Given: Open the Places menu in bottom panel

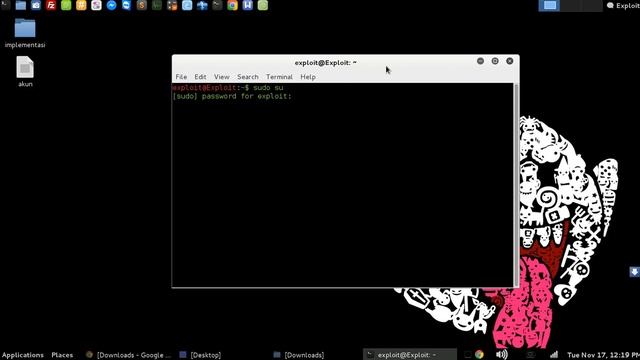Looking at the screenshot, I should [62, 355].
